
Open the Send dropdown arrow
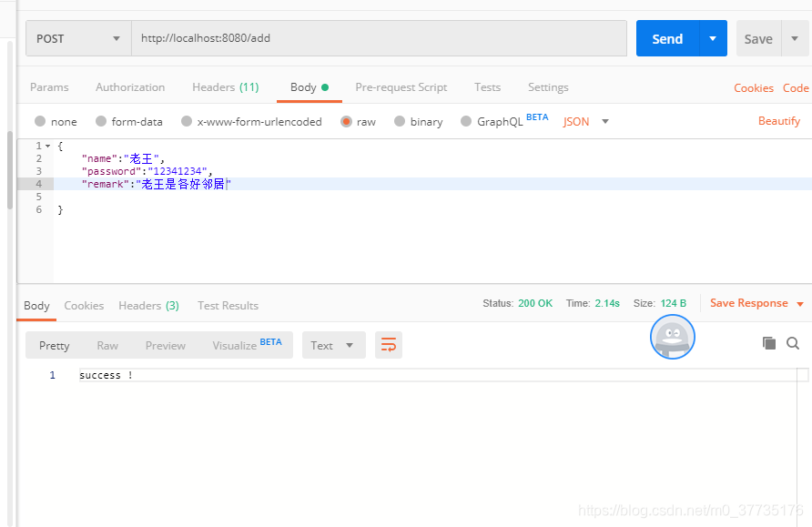pos(713,39)
